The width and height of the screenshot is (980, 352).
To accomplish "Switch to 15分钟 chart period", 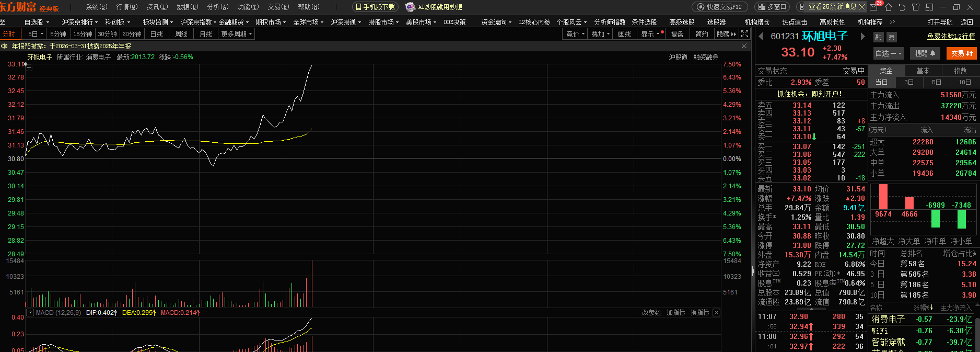I will coord(83,34).
